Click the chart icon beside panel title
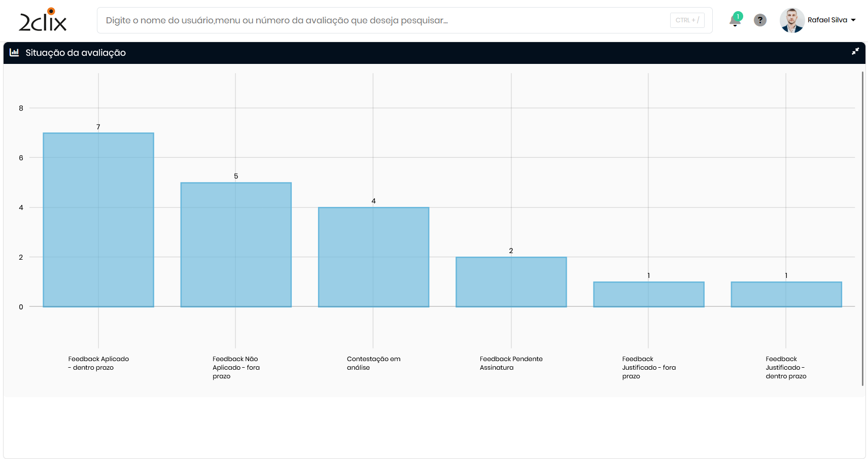Image resolution: width=868 pixels, height=459 pixels. coord(14,53)
